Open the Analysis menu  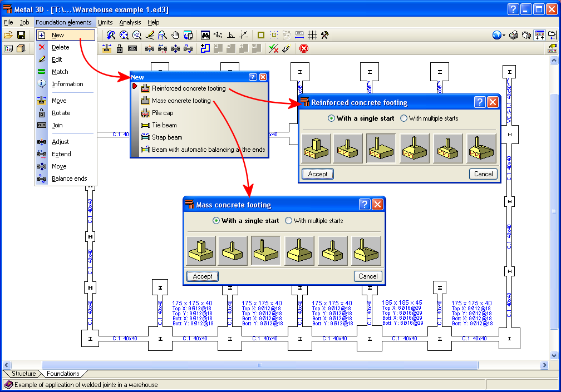(130, 22)
